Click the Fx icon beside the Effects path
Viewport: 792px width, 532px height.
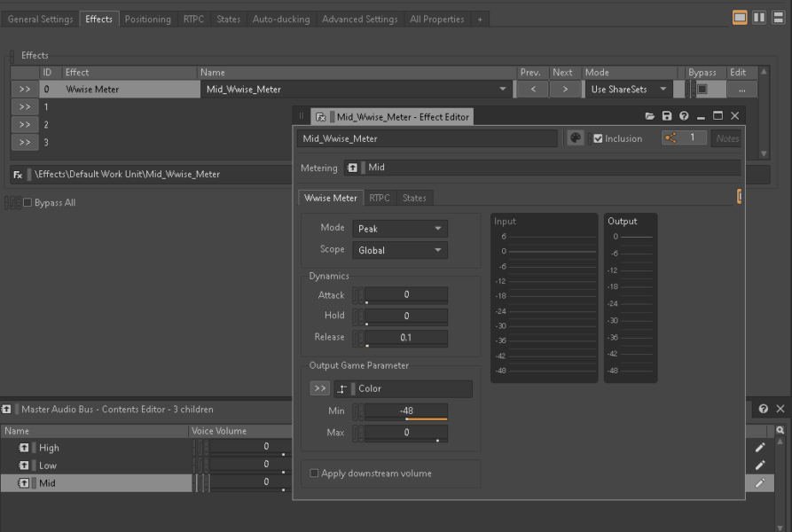point(18,175)
